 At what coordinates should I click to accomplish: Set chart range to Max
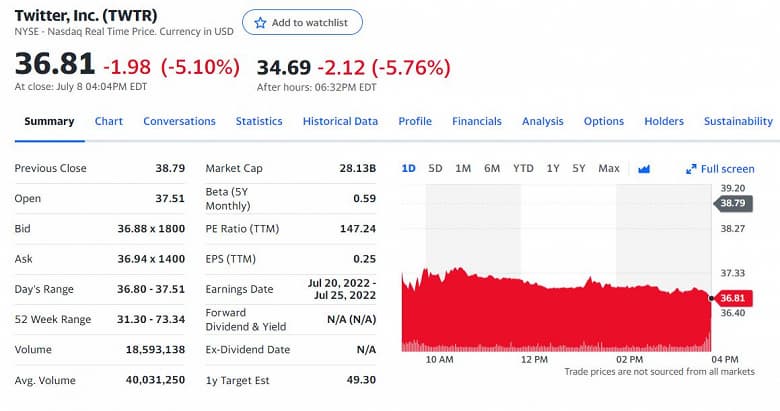(609, 168)
